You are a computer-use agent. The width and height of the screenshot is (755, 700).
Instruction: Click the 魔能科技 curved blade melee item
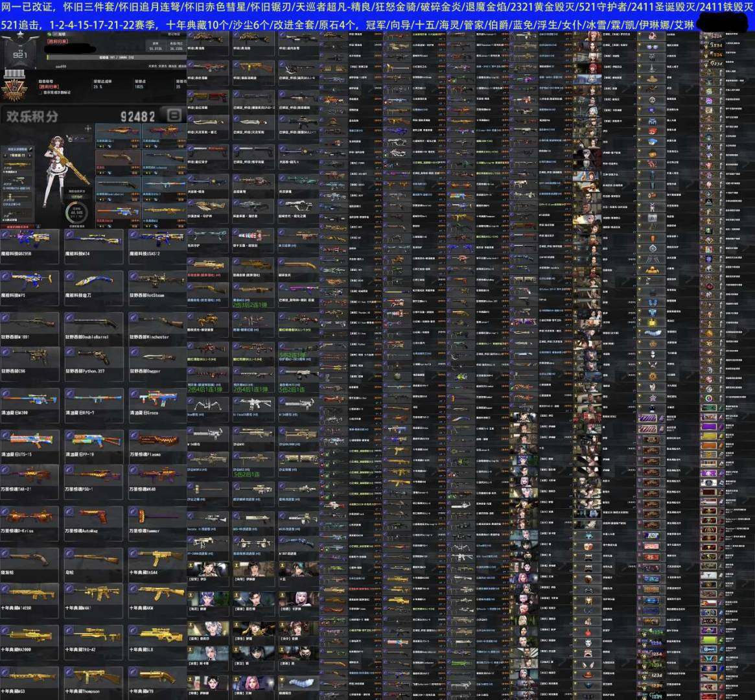coord(93,285)
